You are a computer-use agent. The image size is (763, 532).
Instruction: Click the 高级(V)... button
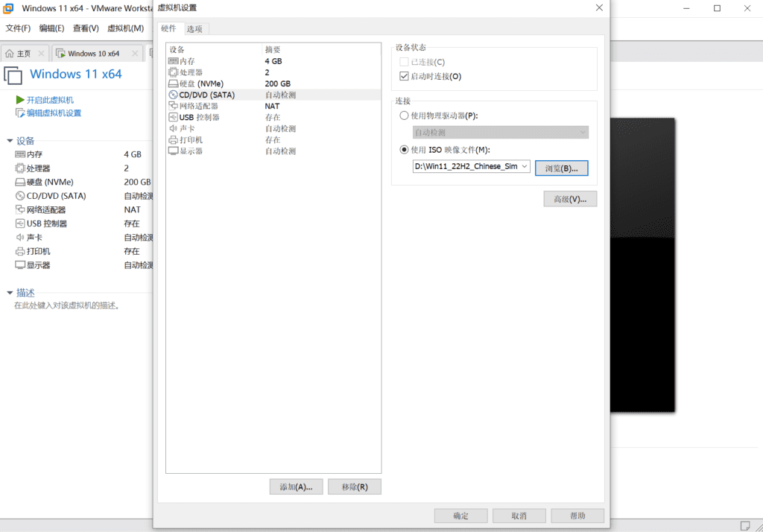coord(570,199)
